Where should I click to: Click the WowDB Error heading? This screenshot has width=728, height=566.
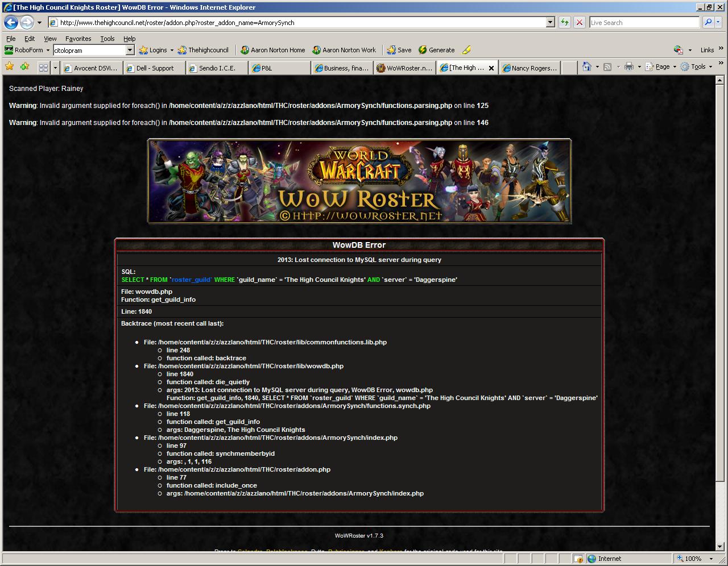point(359,245)
